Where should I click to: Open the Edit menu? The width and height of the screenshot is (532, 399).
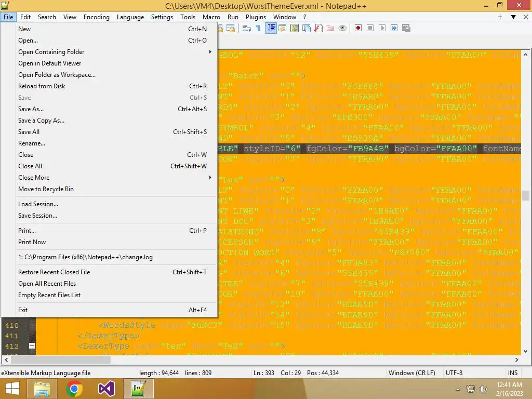25,17
